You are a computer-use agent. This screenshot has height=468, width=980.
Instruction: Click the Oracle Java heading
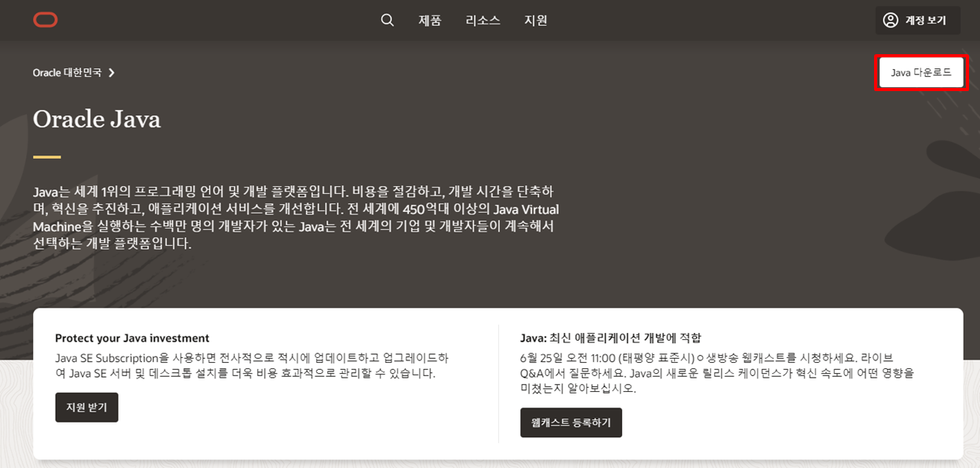[x=97, y=119]
